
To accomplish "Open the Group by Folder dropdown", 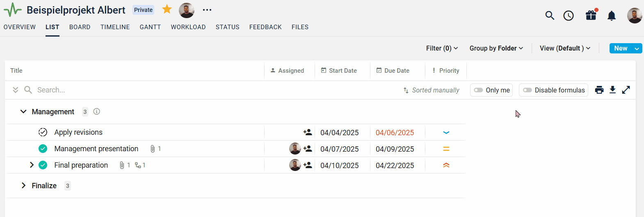I will pos(496,48).
